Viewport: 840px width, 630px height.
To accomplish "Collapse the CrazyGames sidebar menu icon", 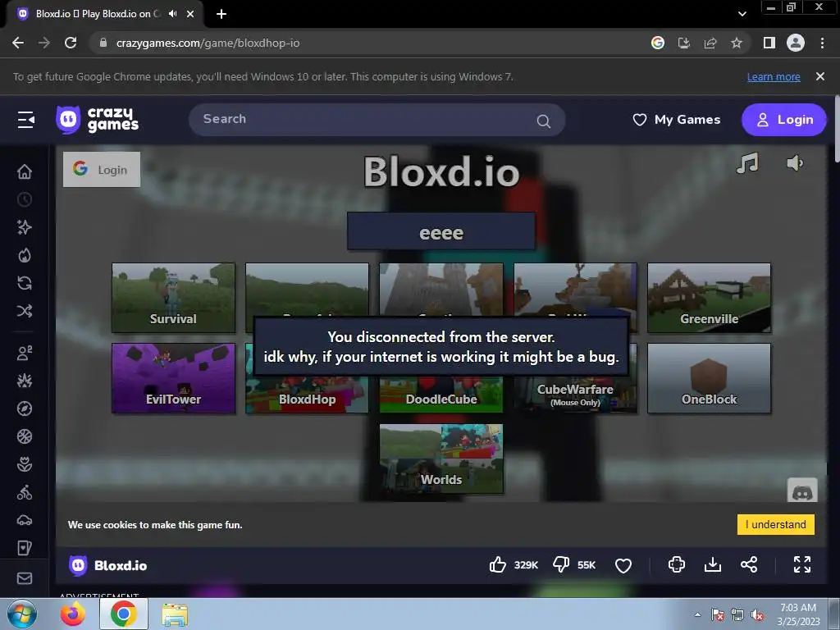I will tap(25, 120).
